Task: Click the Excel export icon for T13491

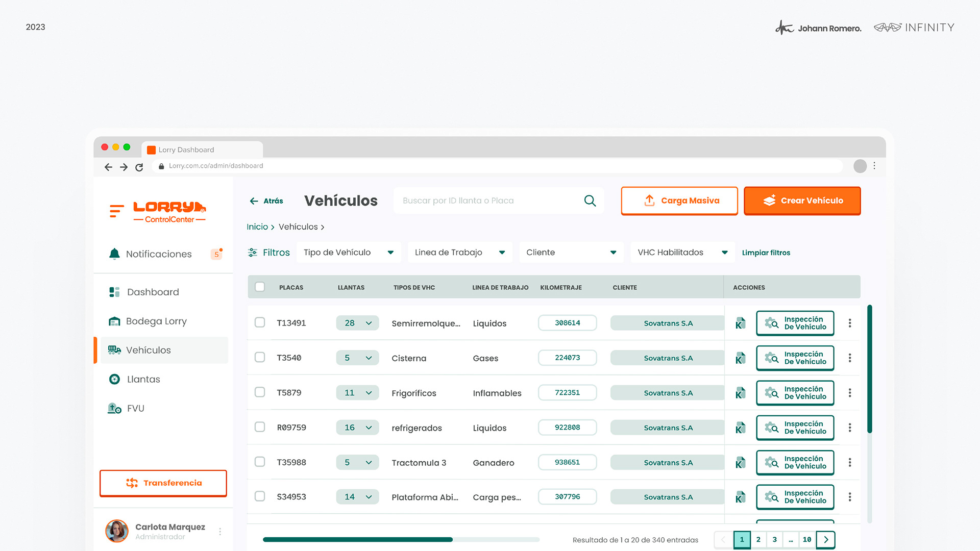Action: click(741, 323)
